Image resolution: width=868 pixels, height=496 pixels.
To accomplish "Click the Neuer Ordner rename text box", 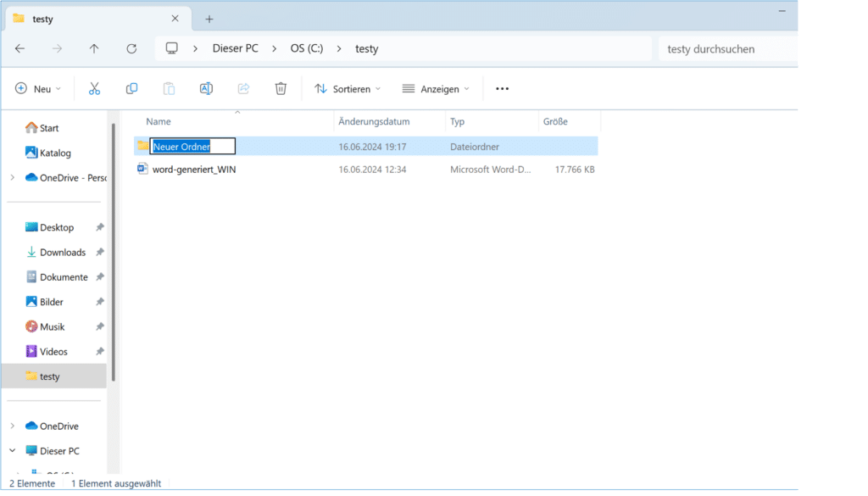I will click(x=192, y=146).
